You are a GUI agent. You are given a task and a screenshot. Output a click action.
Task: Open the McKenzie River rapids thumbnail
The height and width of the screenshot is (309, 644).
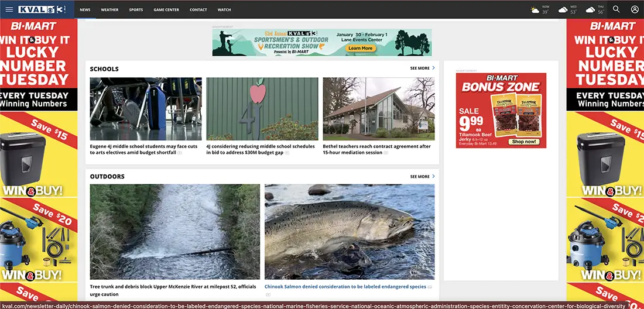[175, 232]
